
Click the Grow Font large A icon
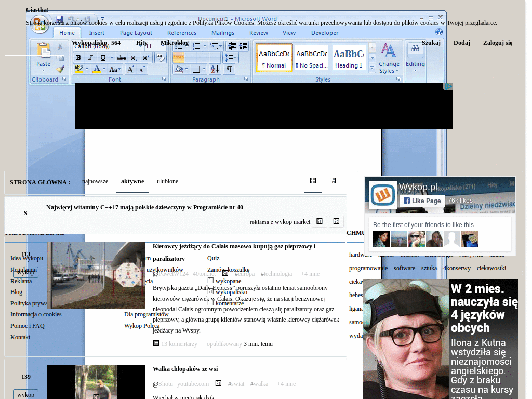(130, 69)
